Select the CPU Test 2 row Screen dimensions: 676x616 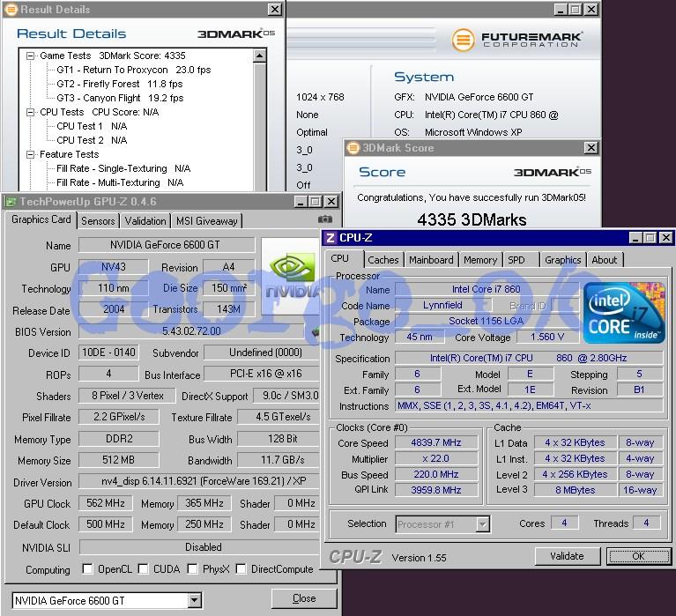[92, 140]
